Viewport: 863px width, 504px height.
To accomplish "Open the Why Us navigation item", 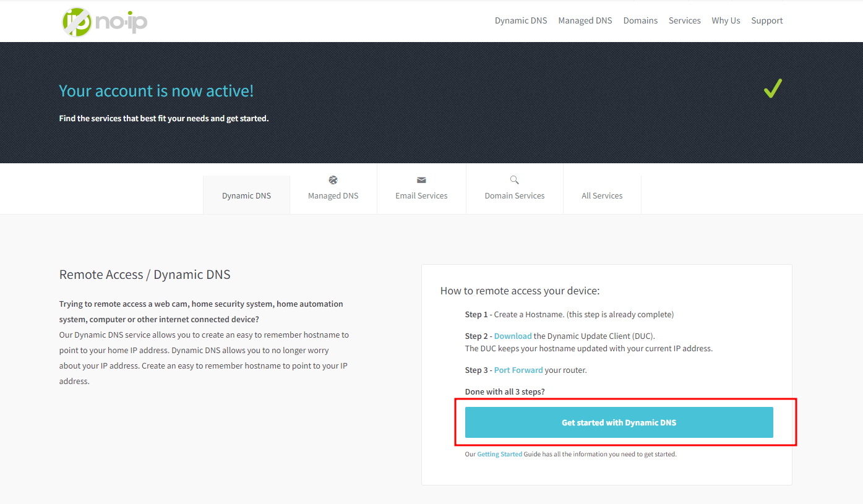I will pos(726,20).
